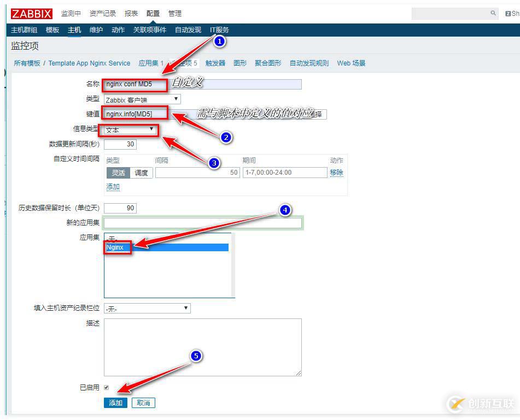Click the search magnifier icon
This screenshot has height=420, width=520.
pyautogui.click(x=493, y=13)
